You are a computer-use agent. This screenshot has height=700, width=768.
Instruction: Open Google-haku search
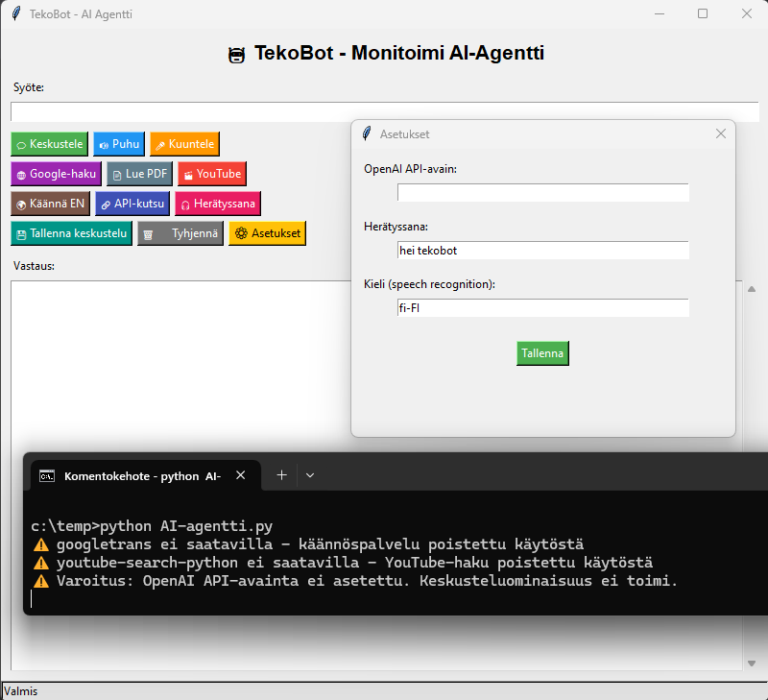click(x=56, y=174)
